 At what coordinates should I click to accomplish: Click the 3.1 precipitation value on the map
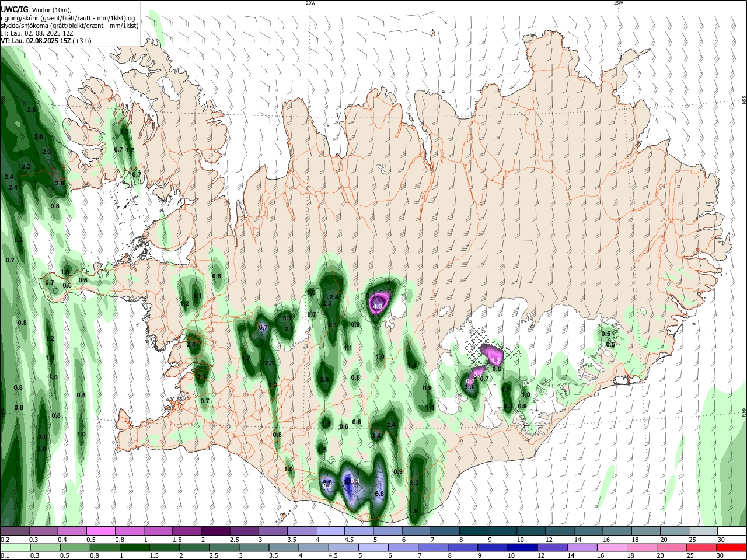[287, 318]
